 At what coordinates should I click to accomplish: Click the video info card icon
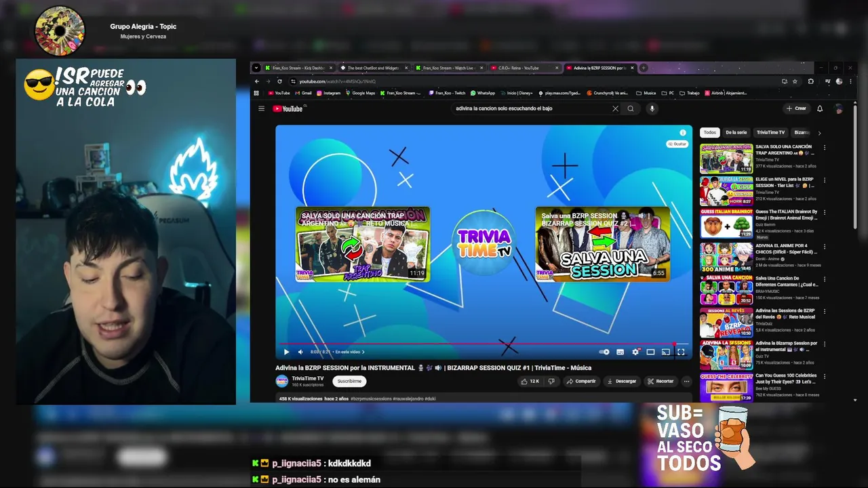683,133
